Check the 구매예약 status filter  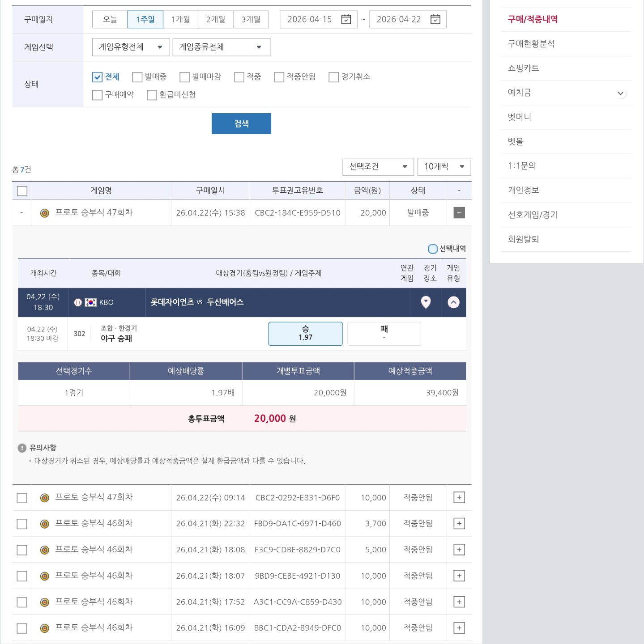97,95
